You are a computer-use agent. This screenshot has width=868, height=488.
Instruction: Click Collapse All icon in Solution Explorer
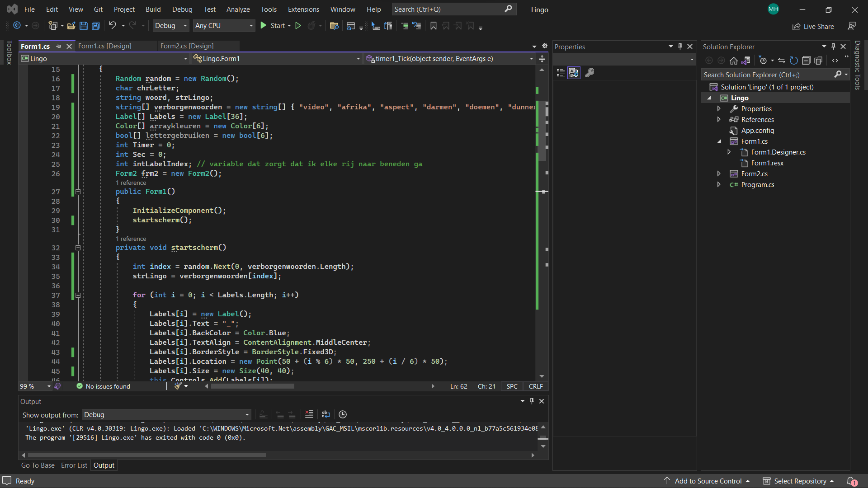point(806,61)
